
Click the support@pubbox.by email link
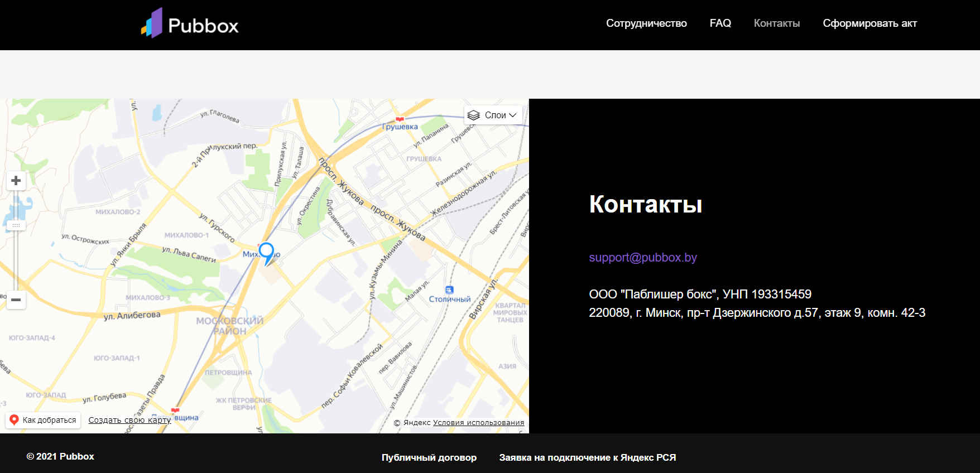pos(643,258)
